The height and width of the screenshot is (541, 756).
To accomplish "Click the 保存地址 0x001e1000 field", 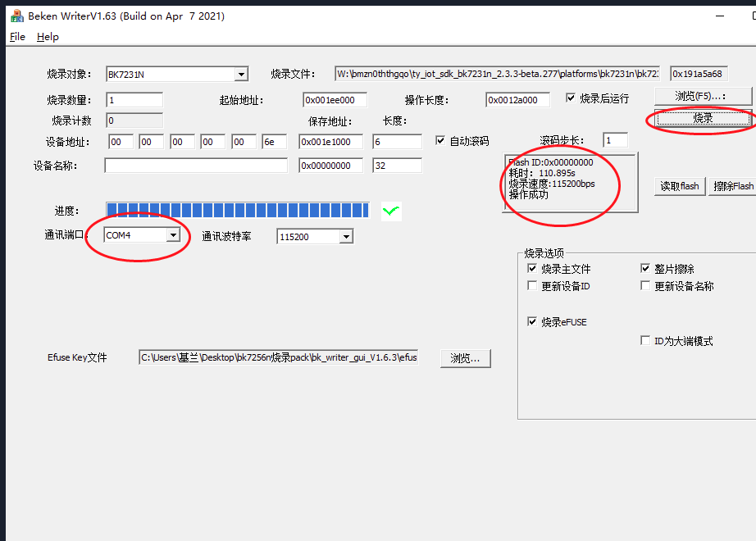I will click(330, 142).
